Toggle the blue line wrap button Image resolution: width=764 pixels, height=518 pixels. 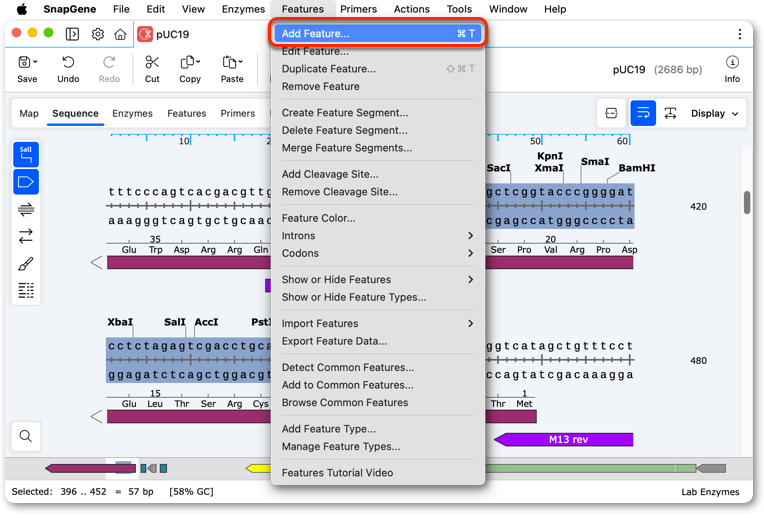(643, 114)
